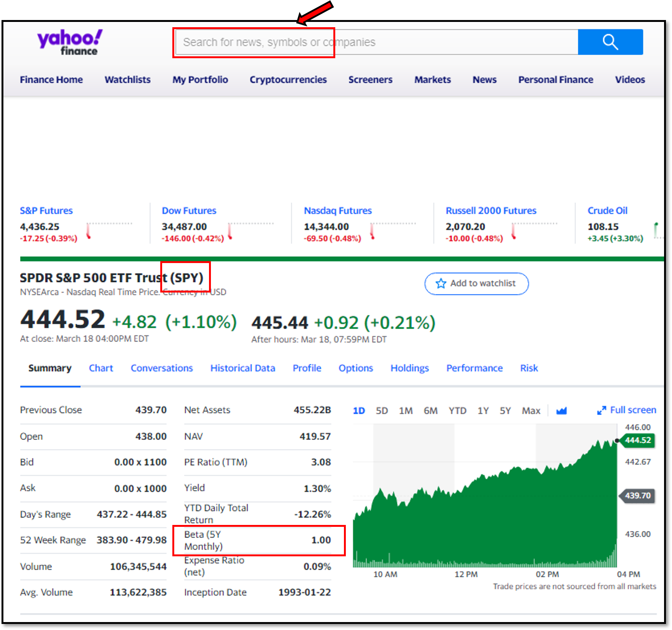Image resolution: width=672 pixels, height=630 pixels.
Task: Select the 5Y chart range
Action: click(x=505, y=411)
